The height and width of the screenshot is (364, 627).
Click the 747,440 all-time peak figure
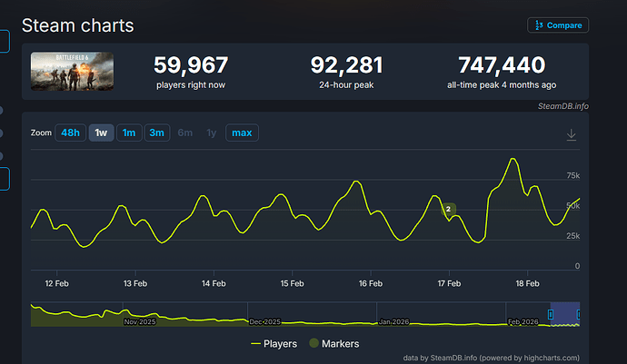coord(502,65)
